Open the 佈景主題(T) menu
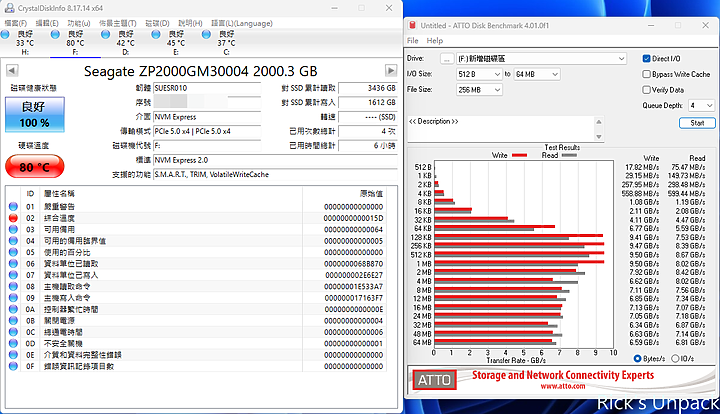720x414 pixels. tap(118, 23)
